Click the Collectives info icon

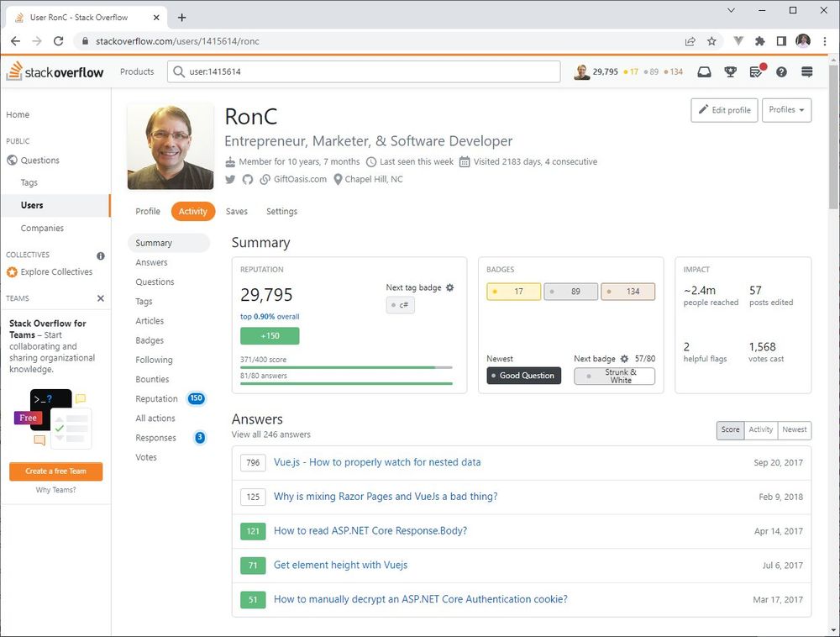pyautogui.click(x=100, y=255)
